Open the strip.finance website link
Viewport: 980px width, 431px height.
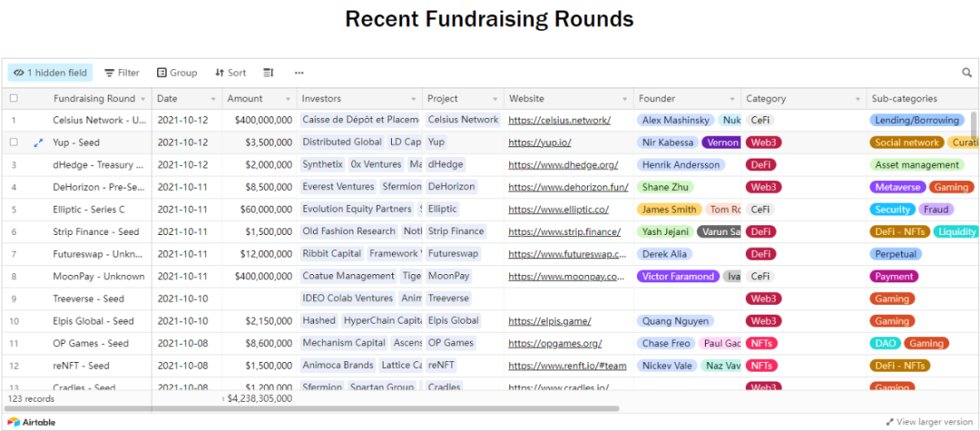click(564, 231)
